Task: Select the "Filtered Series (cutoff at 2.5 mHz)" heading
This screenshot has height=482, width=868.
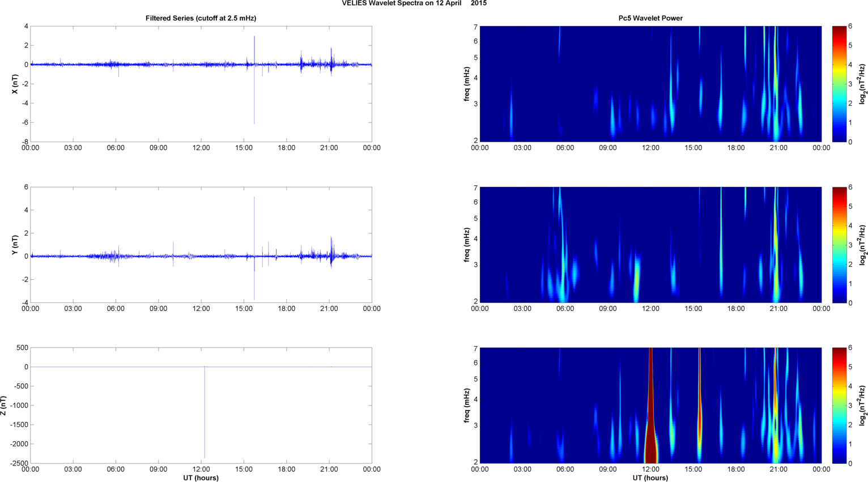Action: click(x=201, y=18)
